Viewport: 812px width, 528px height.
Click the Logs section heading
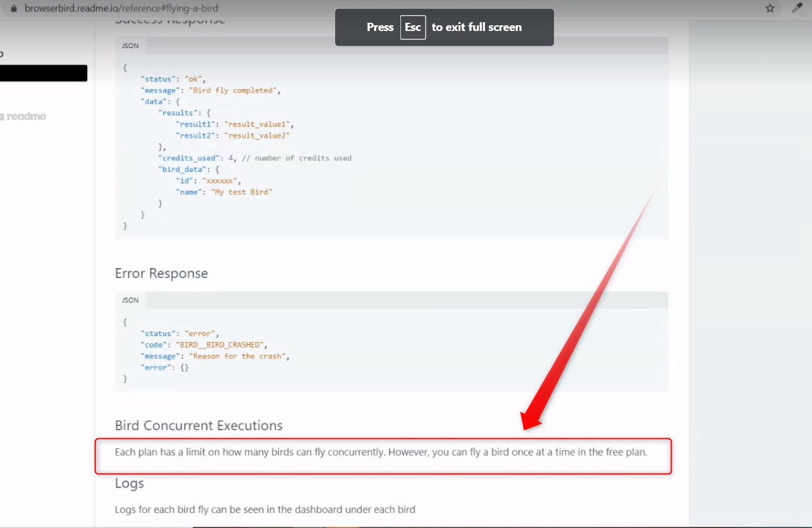coord(130,483)
